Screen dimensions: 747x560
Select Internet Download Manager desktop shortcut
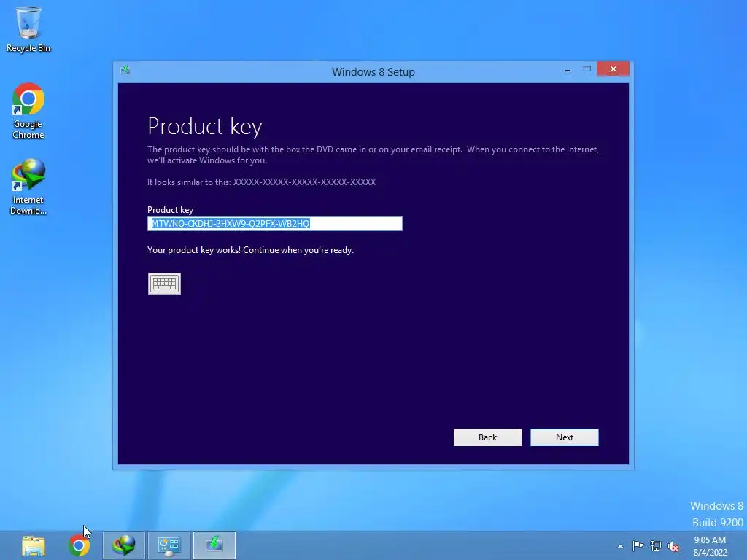[28, 187]
